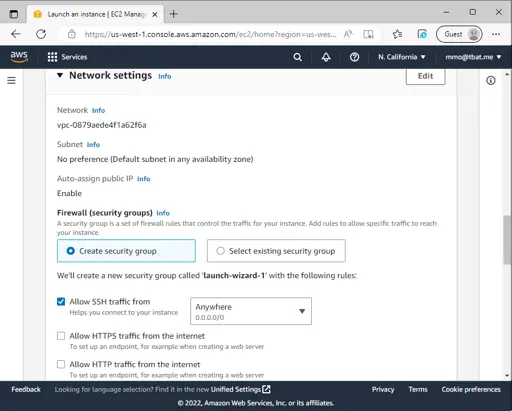Image resolution: width=512 pixels, height=411 pixels.
Task: Open the info panel circle icon
Action: (491, 80)
